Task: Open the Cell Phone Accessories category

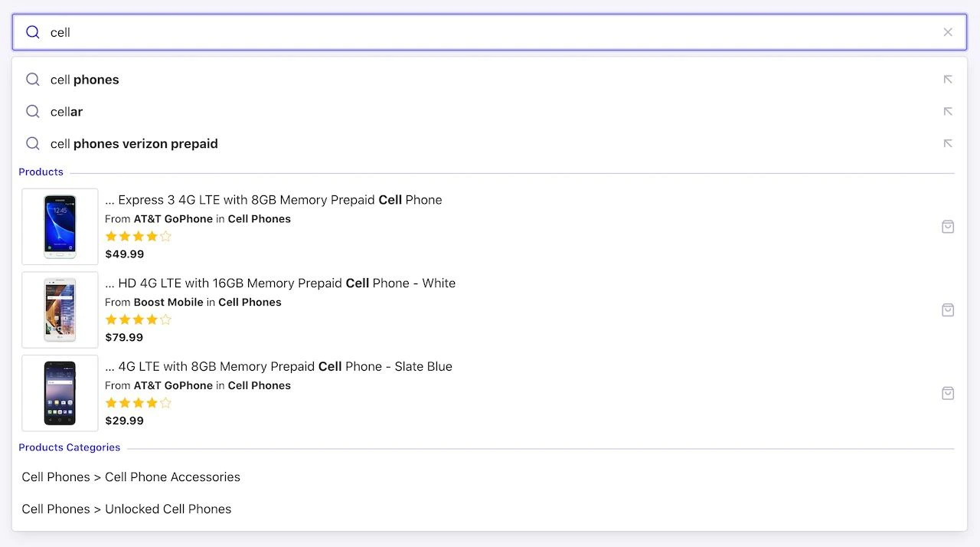Action: (x=130, y=477)
